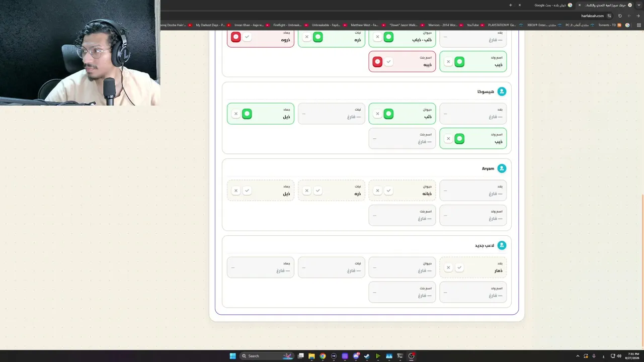Close the Google search tab

pyautogui.click(x=520, y=5)
